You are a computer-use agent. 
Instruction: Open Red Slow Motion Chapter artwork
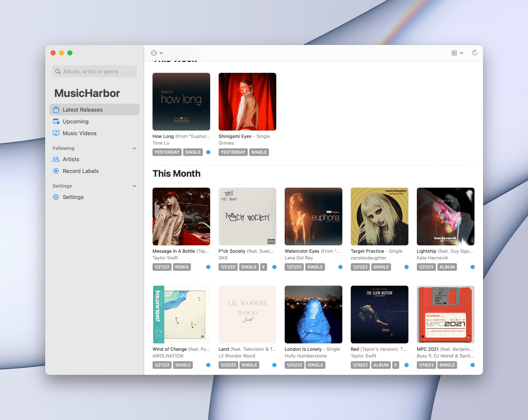click(x=379, y=314)
